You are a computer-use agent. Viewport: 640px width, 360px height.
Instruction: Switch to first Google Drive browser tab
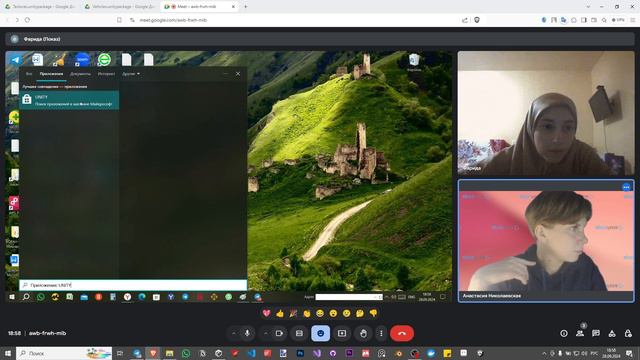(40, 7)
